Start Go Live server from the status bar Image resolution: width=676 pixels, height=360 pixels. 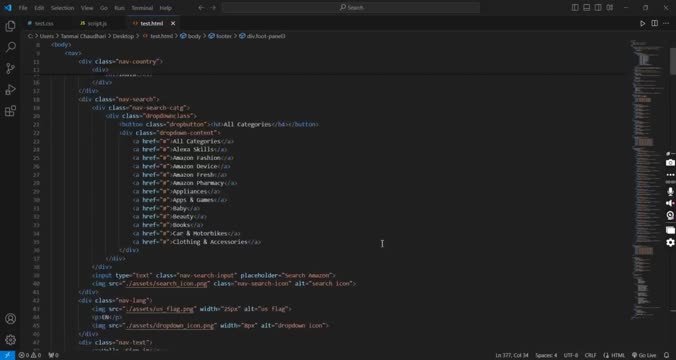644,355
